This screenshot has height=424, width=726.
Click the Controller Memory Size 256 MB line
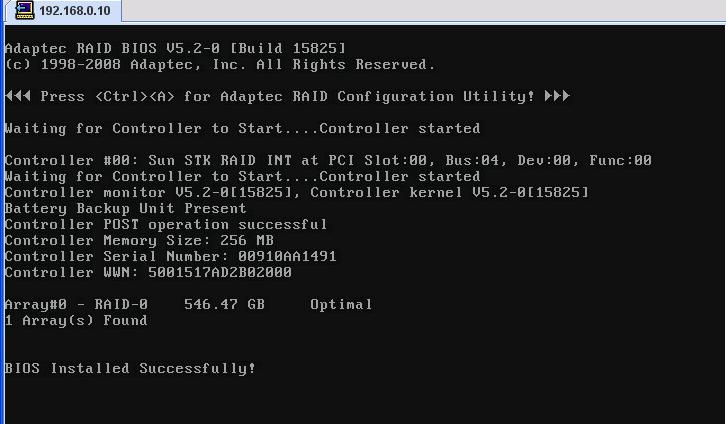click(x=139, y=240)
